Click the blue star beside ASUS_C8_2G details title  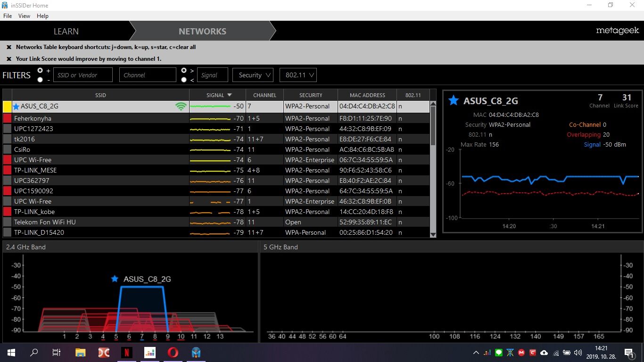pos(453,100)
